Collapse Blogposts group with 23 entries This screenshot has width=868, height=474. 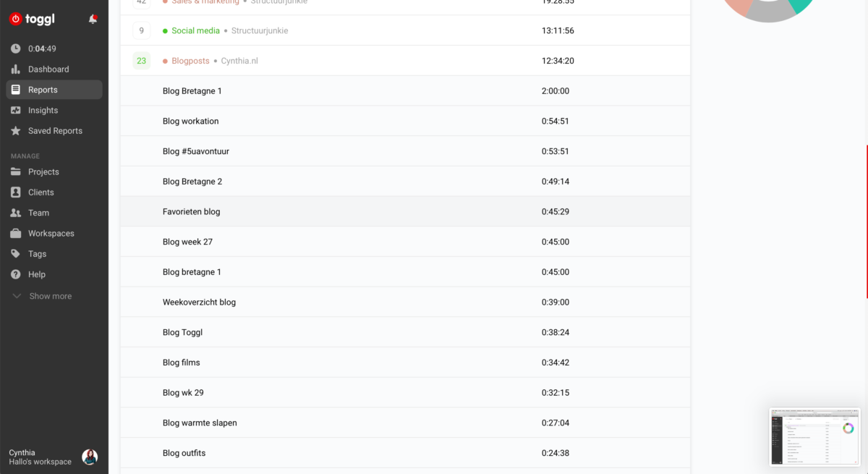pos(141,61)
